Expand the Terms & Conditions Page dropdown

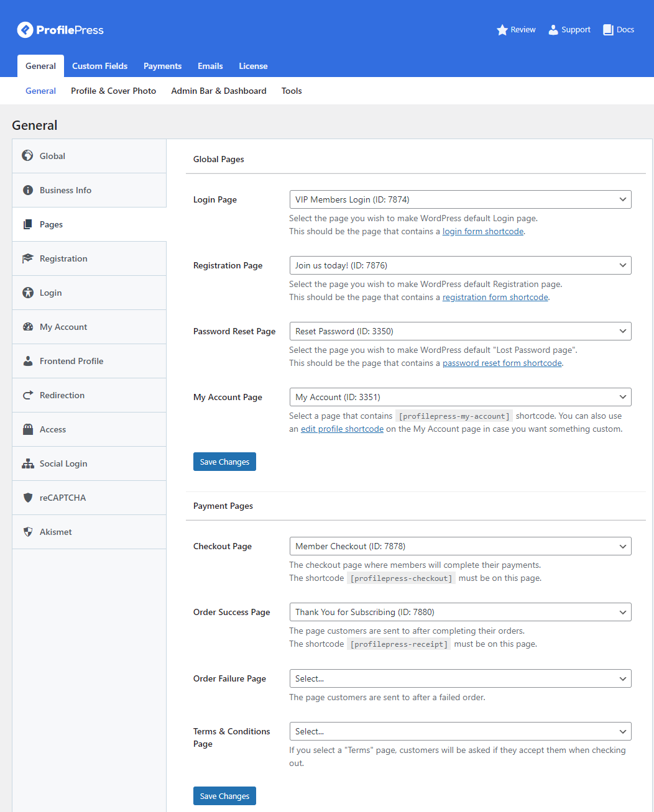pyautogui.click(x=460, y=731)
